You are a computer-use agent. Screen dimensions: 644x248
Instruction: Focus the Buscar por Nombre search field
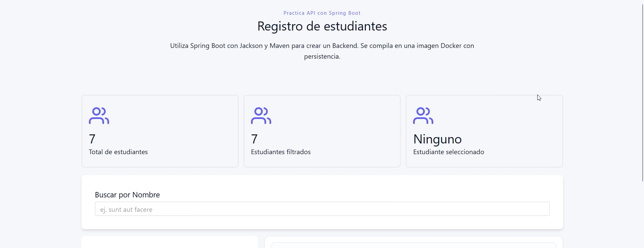point(322,209)
